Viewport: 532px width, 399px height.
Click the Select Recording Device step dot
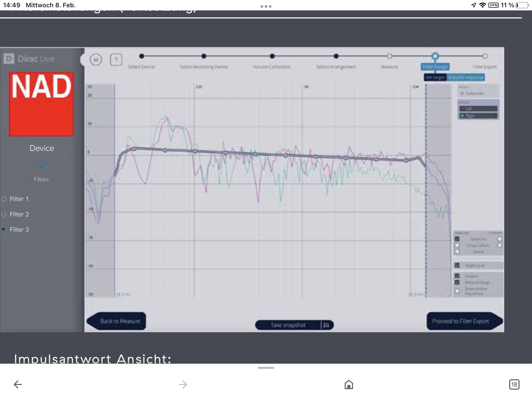coord(204,56)
